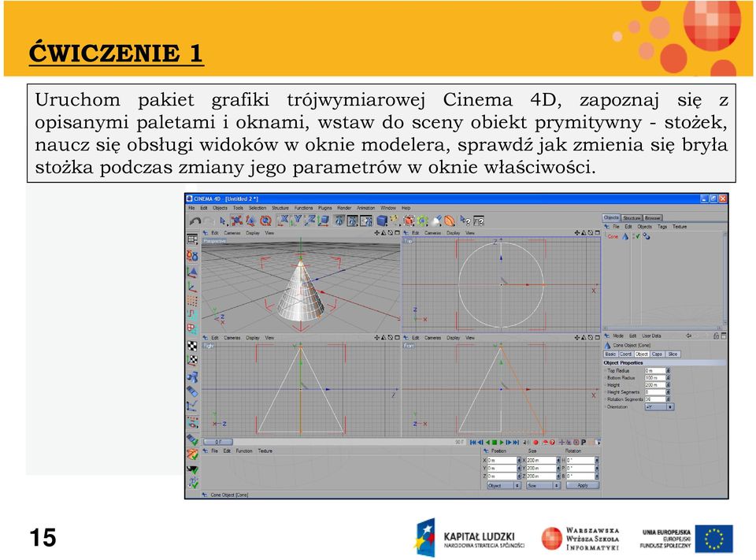This screenshot has width=756, height=560.
Task: Switch to the Structure tab
Action: pyautogui.click(x=632, y=218)
